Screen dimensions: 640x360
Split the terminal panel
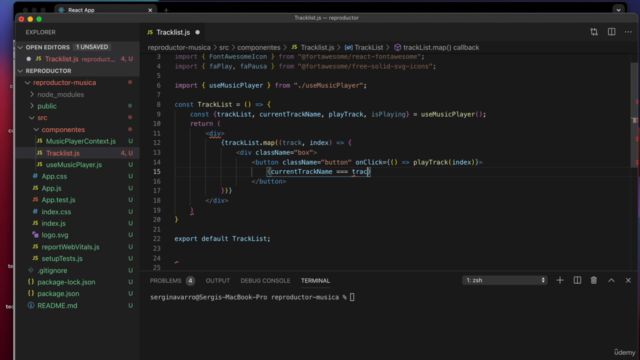tap(577, 280)
